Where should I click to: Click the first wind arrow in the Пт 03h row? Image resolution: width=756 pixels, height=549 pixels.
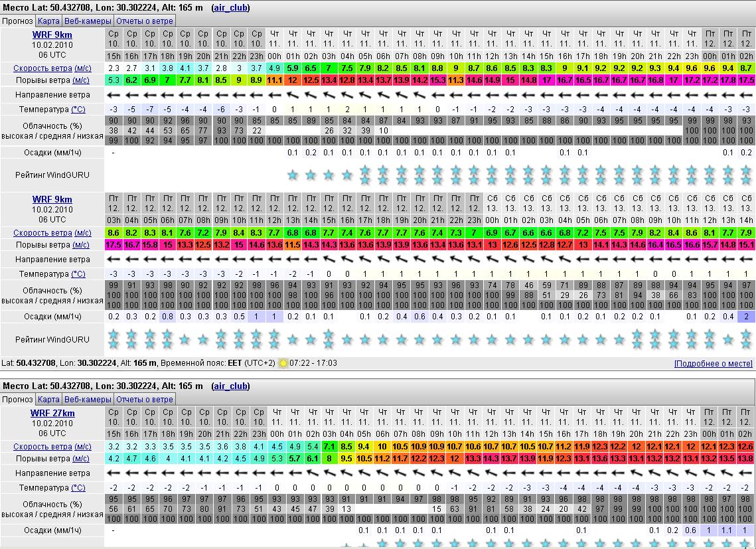(113, 260)
